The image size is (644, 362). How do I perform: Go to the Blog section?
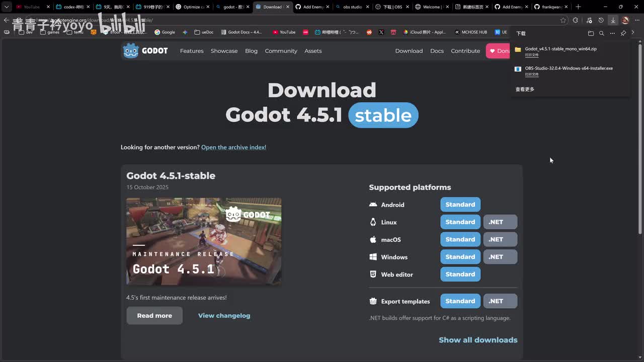coord(251,51)
